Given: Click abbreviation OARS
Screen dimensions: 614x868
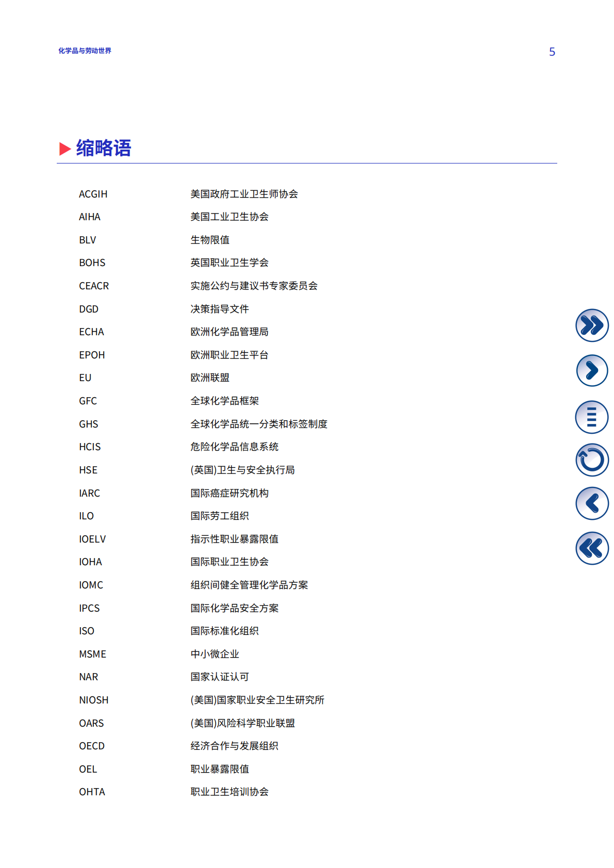Looking at the screenshot, I should pyautogui.click(x=91, y=723).
